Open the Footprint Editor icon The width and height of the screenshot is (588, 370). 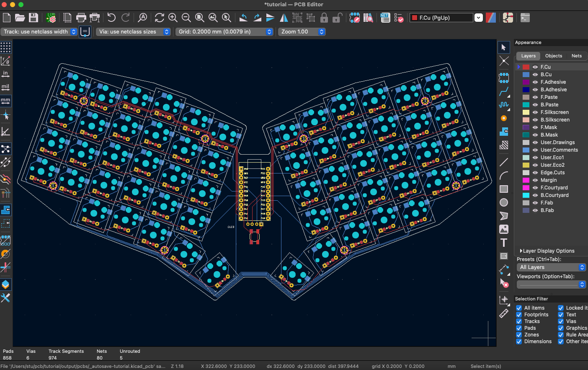point(355,18)
